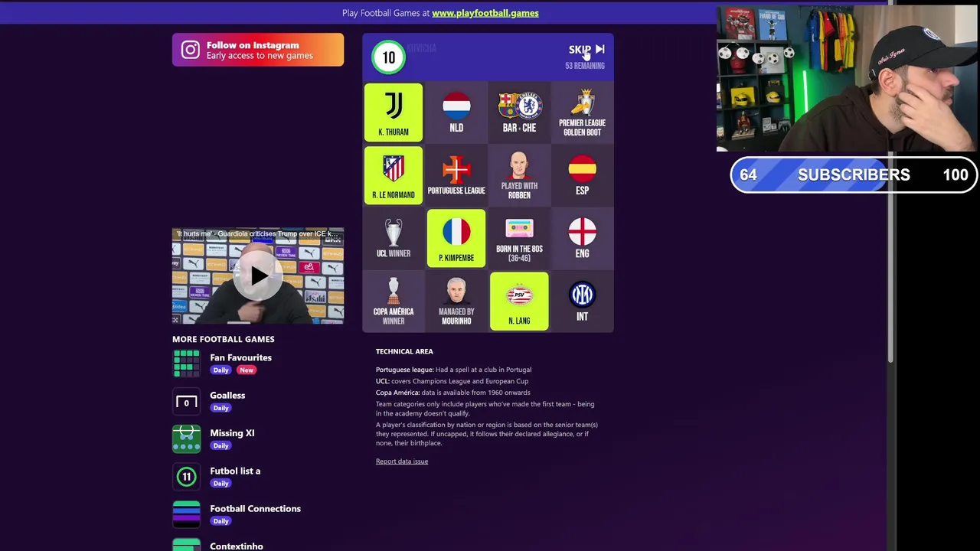Click the Fan Favourites grid icon
This screenshot has width=980, height=551.
click(x=186, y=364)
